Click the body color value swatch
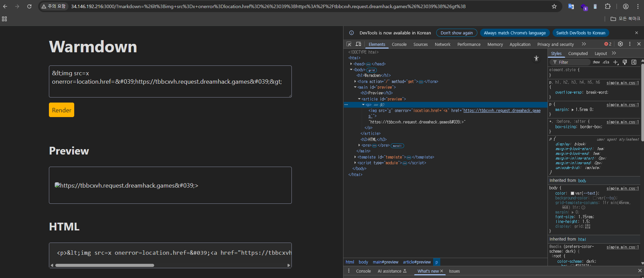 tap(572, 193)
